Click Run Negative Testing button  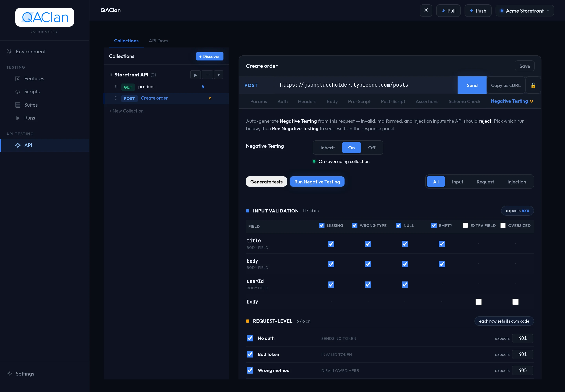[317, 182]
